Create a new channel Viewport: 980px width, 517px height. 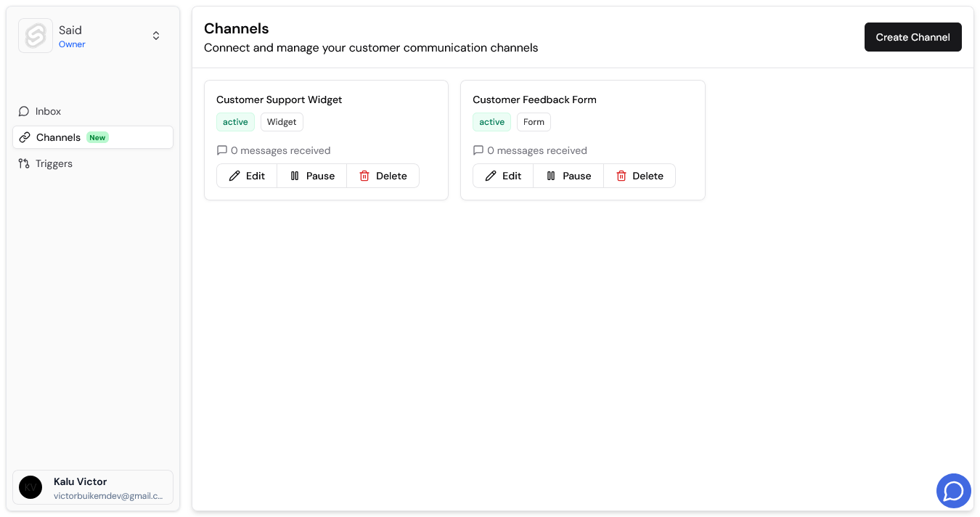pyautogui.click(x=912, y=37)
